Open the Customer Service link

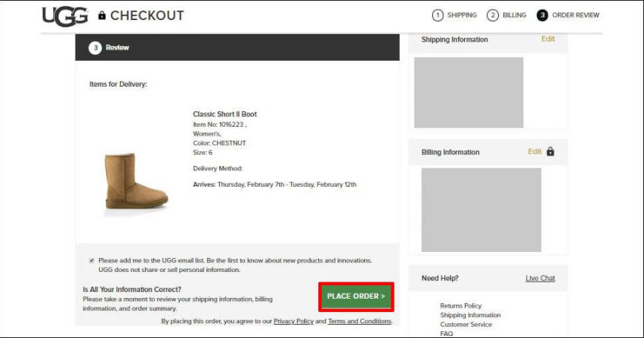coord(466,325)
